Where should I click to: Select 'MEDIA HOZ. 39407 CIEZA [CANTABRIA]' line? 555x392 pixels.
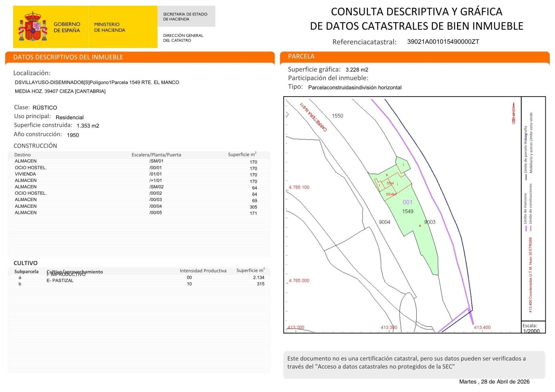[60, 91]
